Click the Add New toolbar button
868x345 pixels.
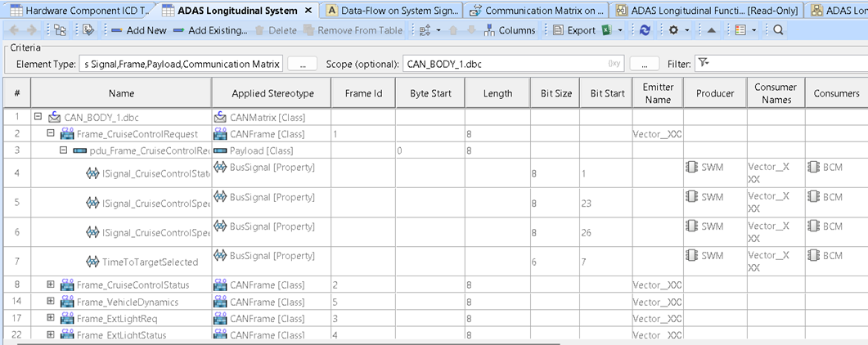(x=137, y=30)
